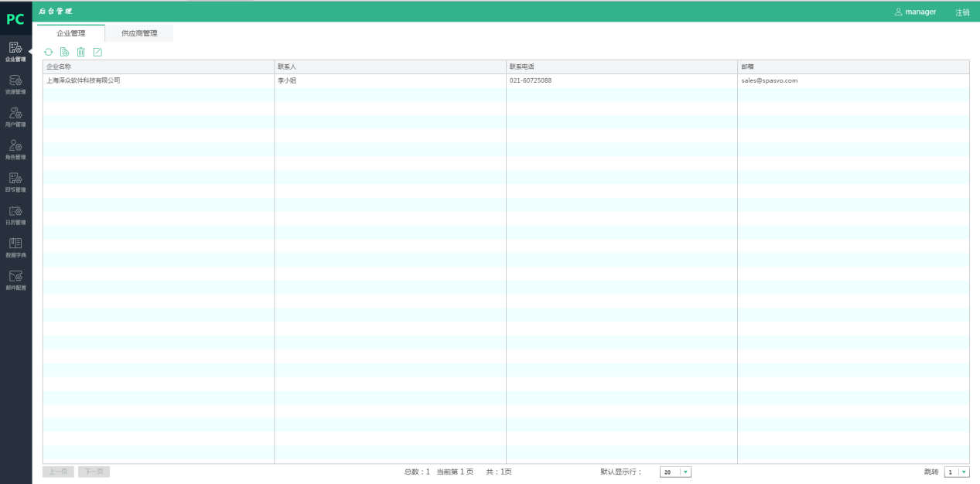Click the add new enterprise icon
980x484 pixels.
(x=64, y=52)
